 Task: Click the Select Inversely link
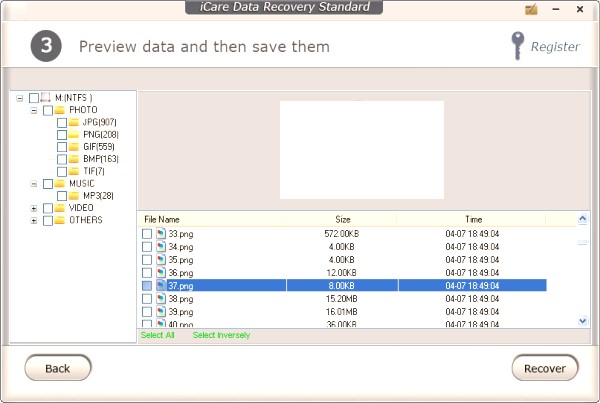pyautogui.click(x=221, y=335)
